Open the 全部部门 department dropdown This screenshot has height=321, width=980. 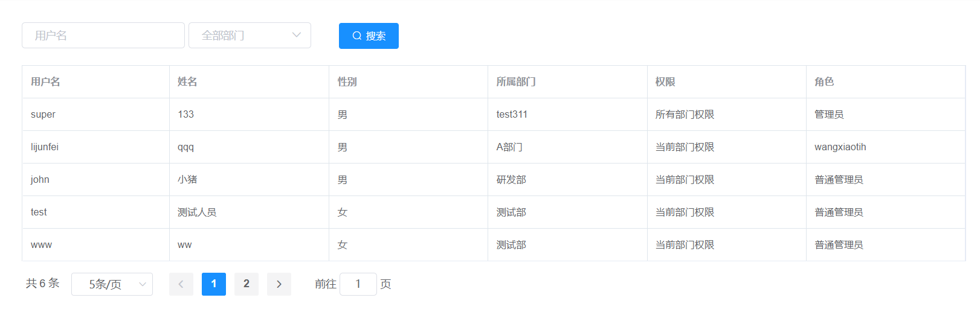pos(250,36)
